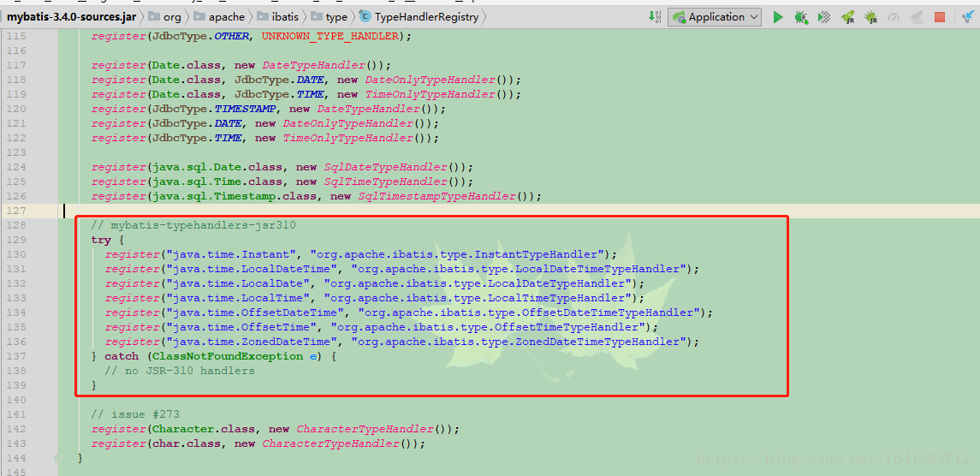Click char.class on line 143
The height and width of the screenshot is (476, 980).
tap(187, 443)
